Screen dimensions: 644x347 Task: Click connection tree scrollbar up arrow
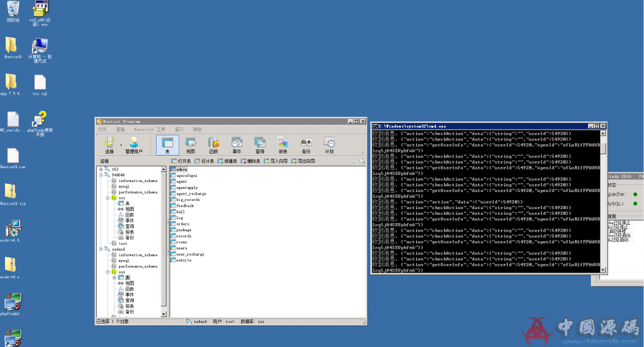point(164,169)
